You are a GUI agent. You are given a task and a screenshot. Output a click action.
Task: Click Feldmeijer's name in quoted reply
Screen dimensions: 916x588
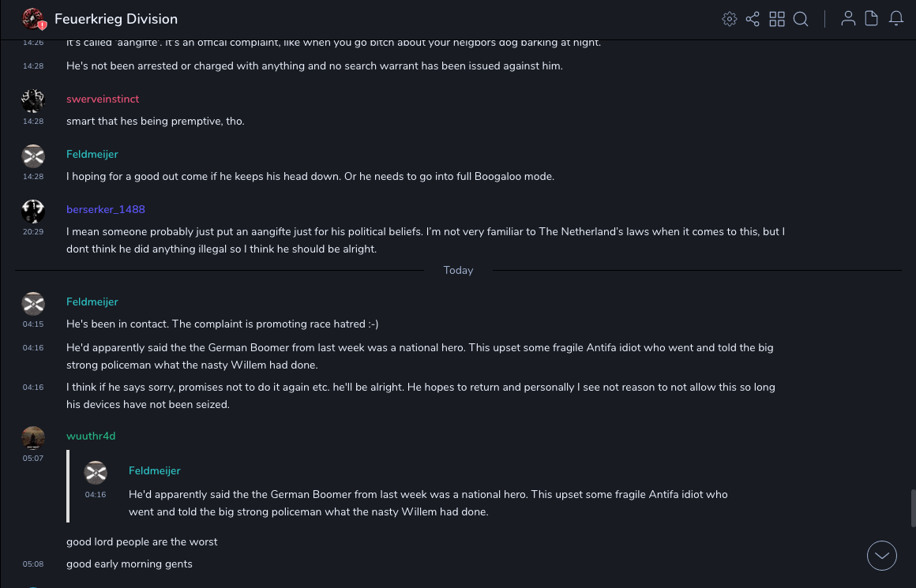pyautogui.click(x=155, y=470)
